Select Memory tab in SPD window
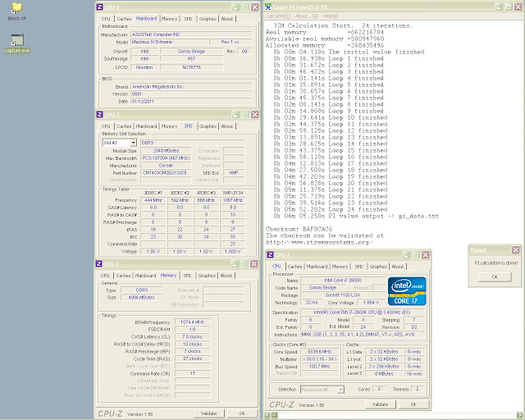This screenshot has height=420, width=525. click(169, 126)
